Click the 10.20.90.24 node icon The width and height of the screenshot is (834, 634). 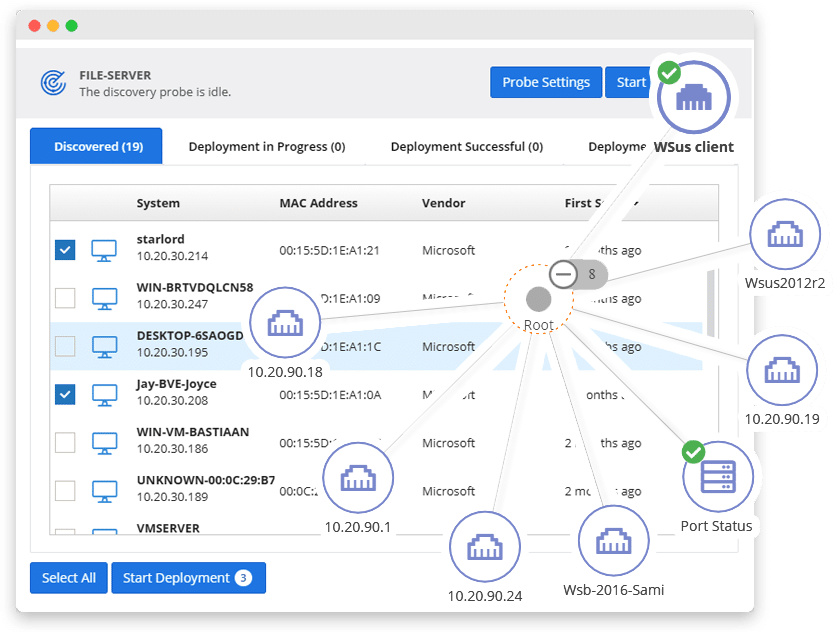485,547
